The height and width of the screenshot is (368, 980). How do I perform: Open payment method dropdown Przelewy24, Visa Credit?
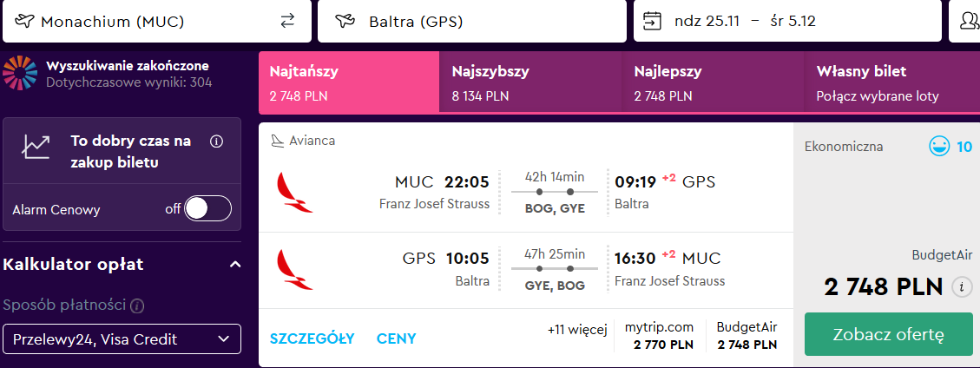click(x=122, y=339)
